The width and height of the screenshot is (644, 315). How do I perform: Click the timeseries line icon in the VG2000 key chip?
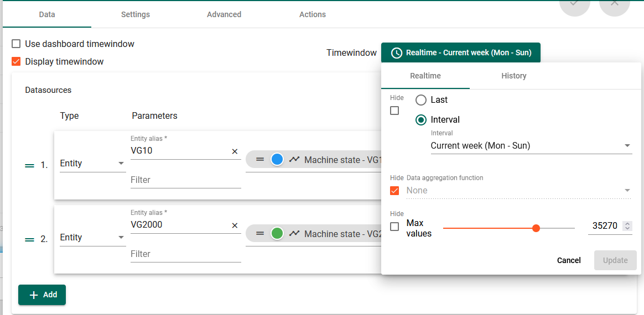(x=294, y=233)
